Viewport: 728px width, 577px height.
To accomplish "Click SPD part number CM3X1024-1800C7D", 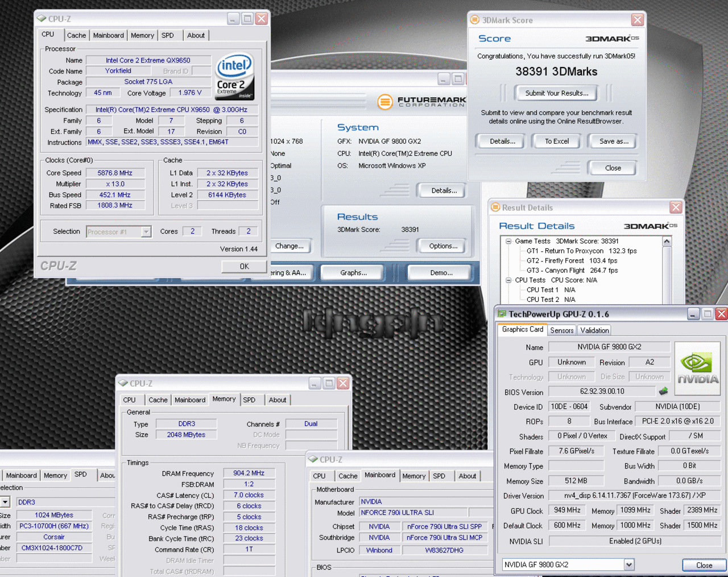I will 54,548.
